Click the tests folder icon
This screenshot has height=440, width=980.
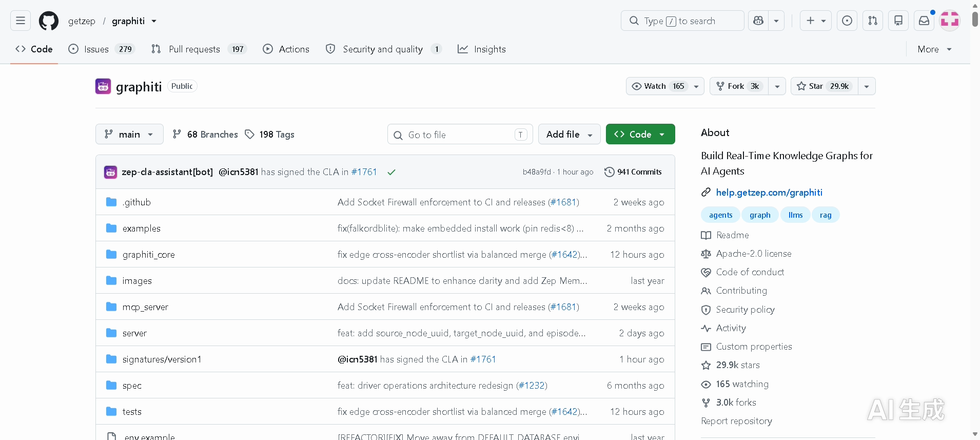(111, 411)
